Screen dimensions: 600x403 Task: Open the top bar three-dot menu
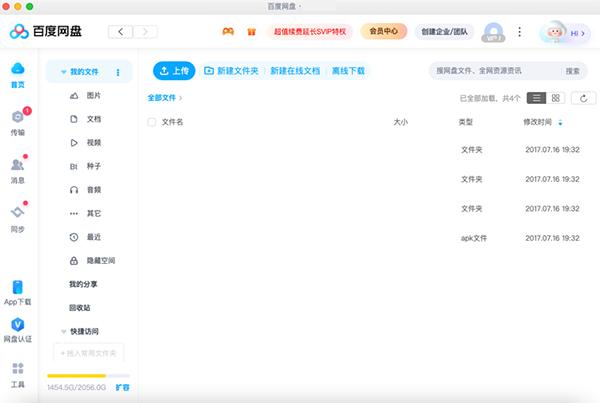pyautogui.click(x=519, y=32)
